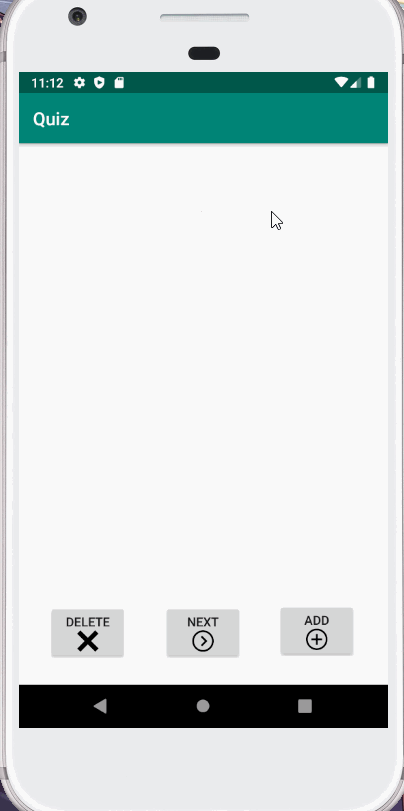404x811 pixels.
Task: Click the ADD button label
Action: tap(317, 620)
